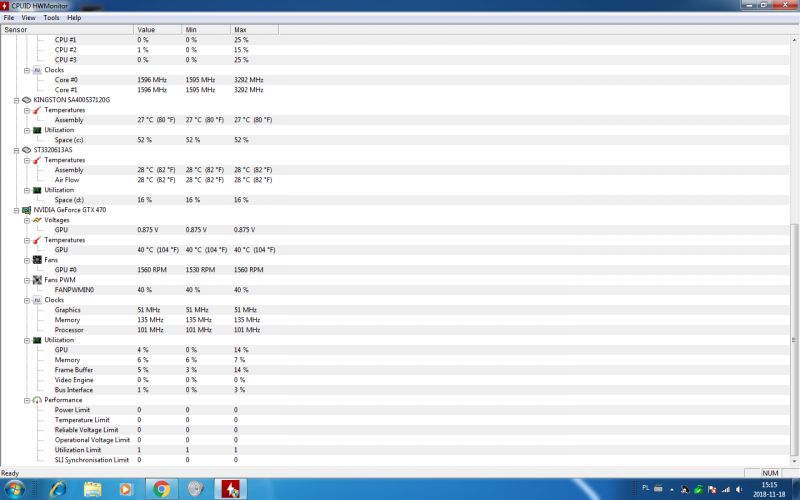This screenshot has height=500, width=800.
Task: Open the View menu
Action: 28,17
